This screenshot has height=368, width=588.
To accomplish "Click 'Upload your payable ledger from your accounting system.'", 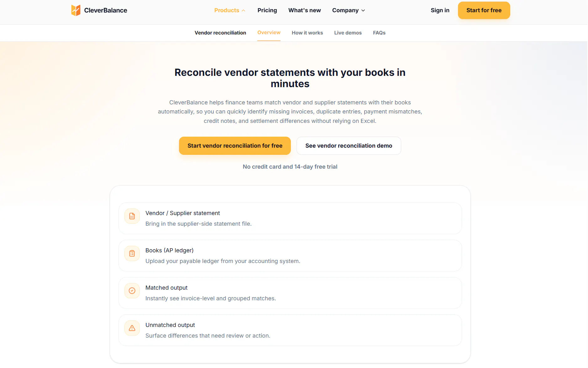I will coord(223,261).
